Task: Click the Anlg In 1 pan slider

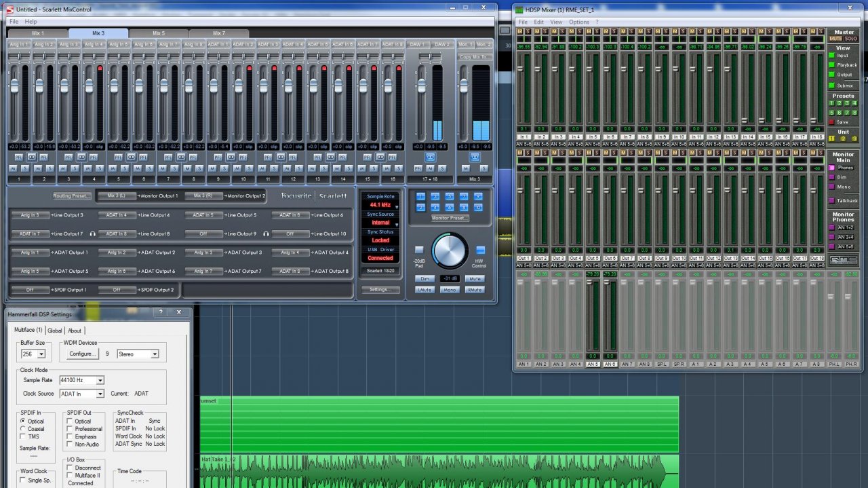Action: [x=19, y=56]
